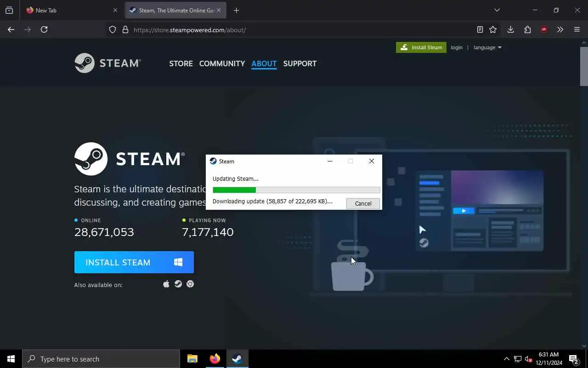The image size is (588, 368).
Task: Open the network status tray icon
Action: [518, 359]
